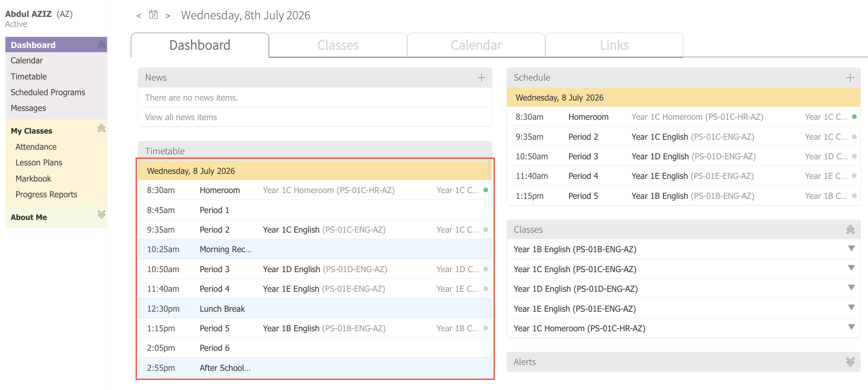Switch to the Classes tab

[x=338, y=45]
